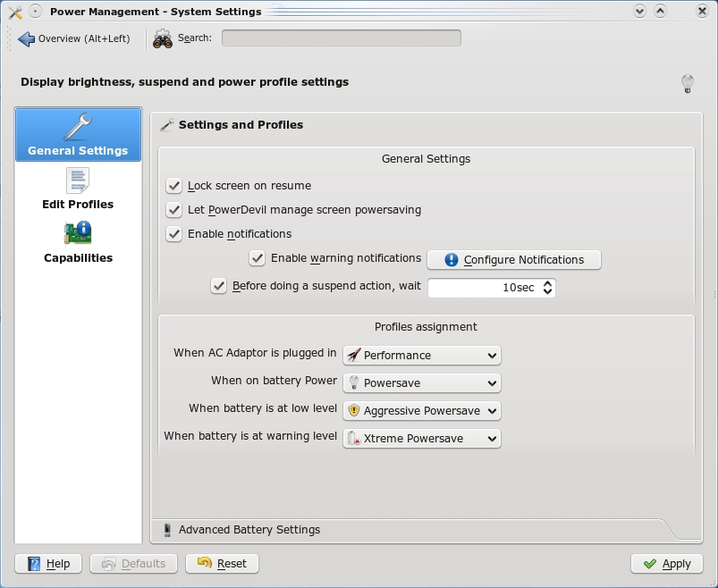Viewport: 718px width, 588px height.
Task: Click the binoculars search icon
Action: coord(163,38)
